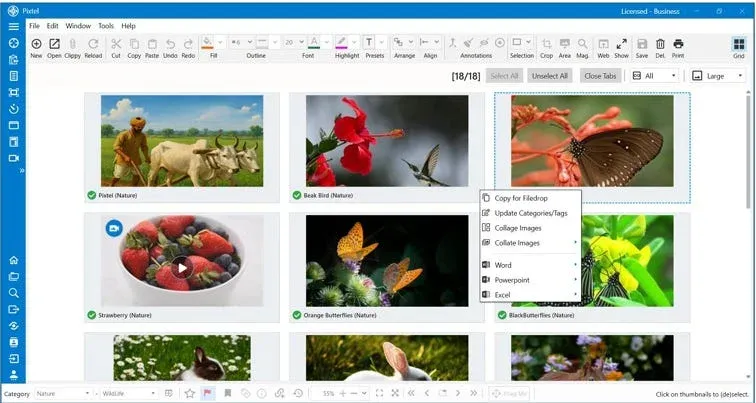Choose Update Categories/Tags from the context menu

click(530, 213)
